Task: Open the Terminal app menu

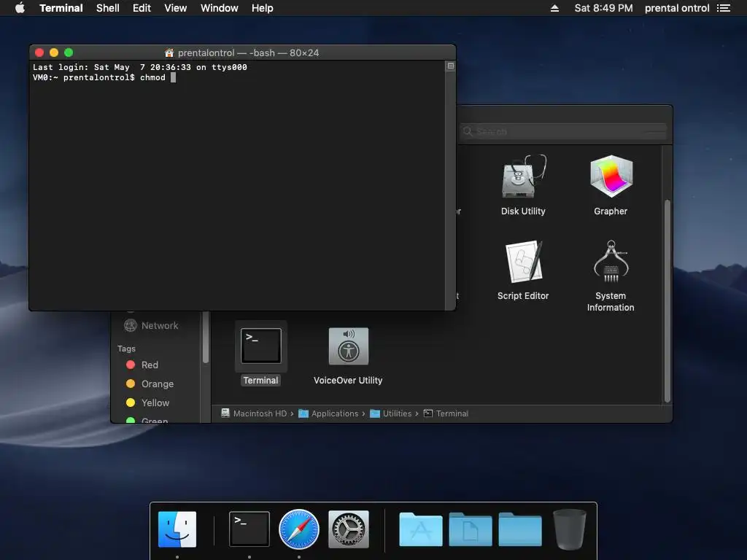Action: [x=61, y=8]
